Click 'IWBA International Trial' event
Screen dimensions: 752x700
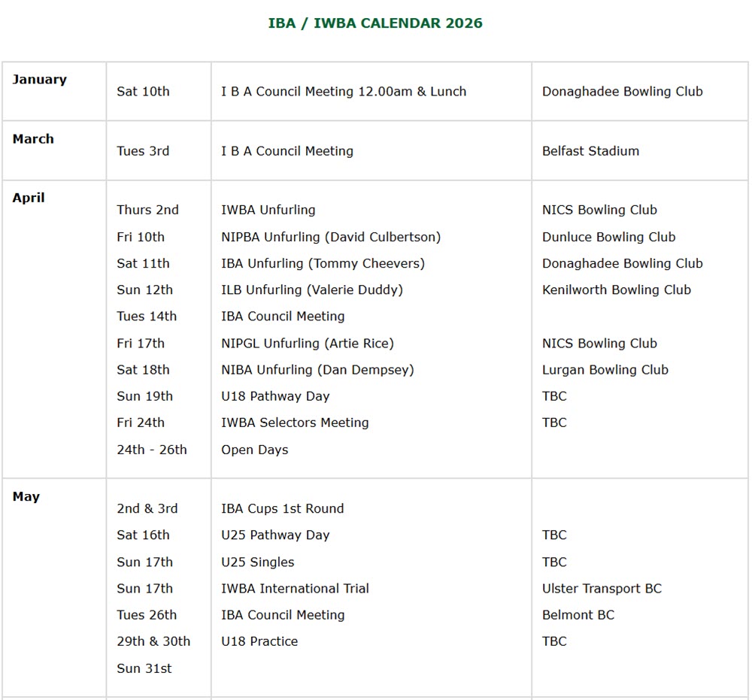(x=295, y=589)
